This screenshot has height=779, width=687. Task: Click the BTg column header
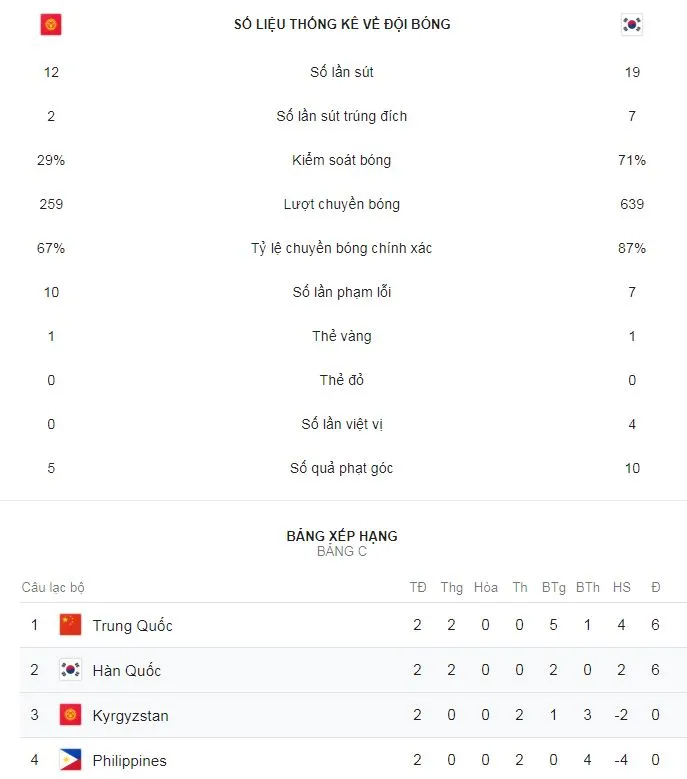(553, 587)
